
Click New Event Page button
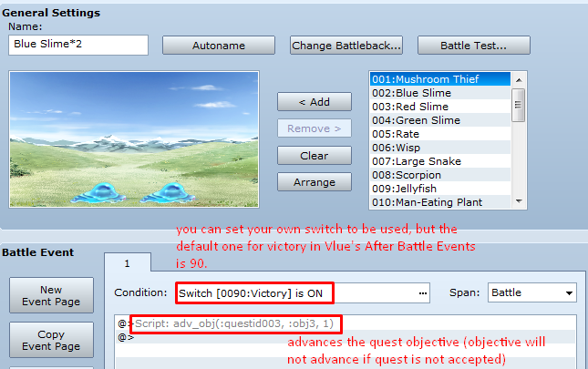point(51,295)
